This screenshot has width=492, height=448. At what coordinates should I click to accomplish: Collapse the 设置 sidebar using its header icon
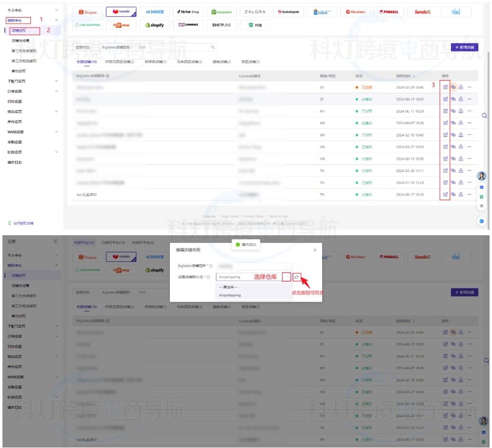pyautogui.click(x=56, y=242)
